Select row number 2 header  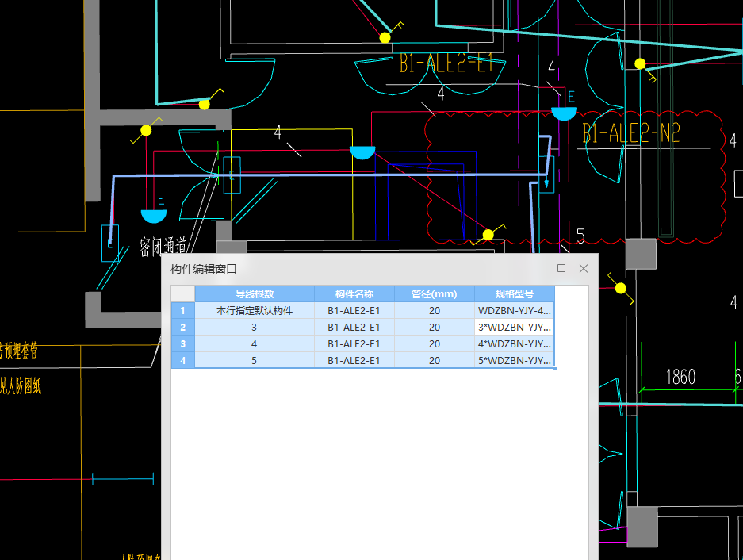(x=183, y=327)
